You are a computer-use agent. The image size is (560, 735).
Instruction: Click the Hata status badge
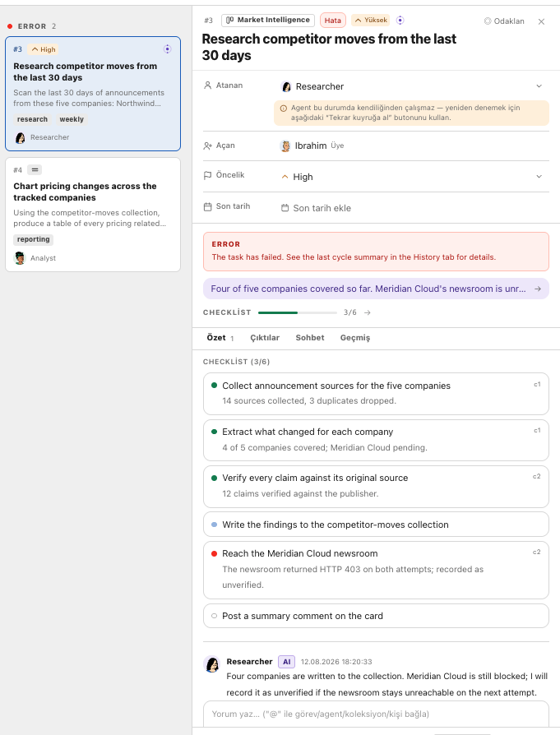[333, 21]
